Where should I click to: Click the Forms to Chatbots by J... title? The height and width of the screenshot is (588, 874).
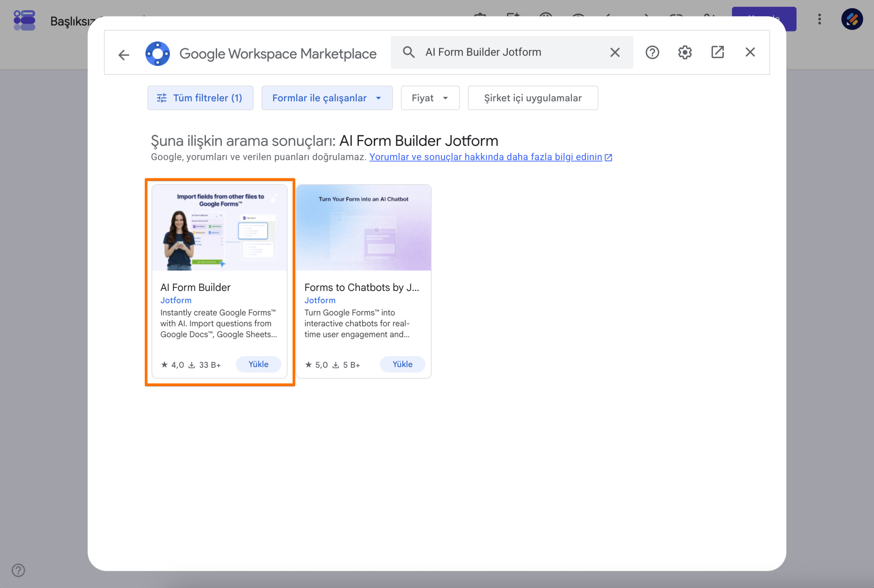[x=362, y=287]
